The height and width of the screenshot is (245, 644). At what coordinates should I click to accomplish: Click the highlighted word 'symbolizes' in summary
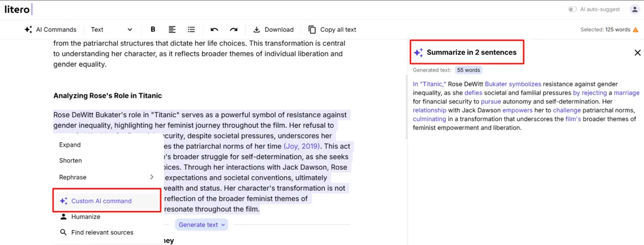[525, 84]
